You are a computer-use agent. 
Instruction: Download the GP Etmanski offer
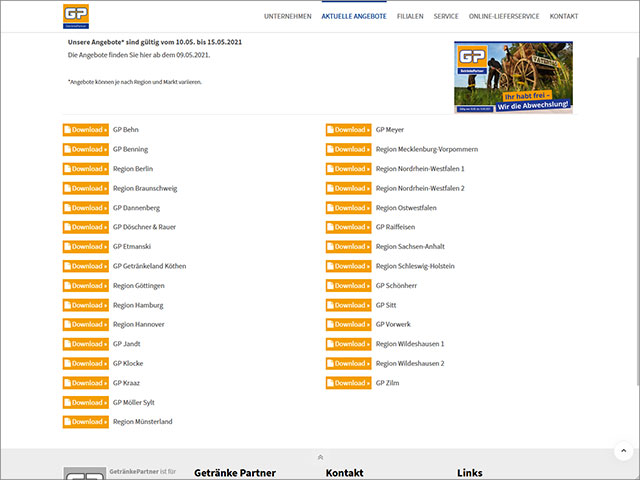[x=86, y=247]
